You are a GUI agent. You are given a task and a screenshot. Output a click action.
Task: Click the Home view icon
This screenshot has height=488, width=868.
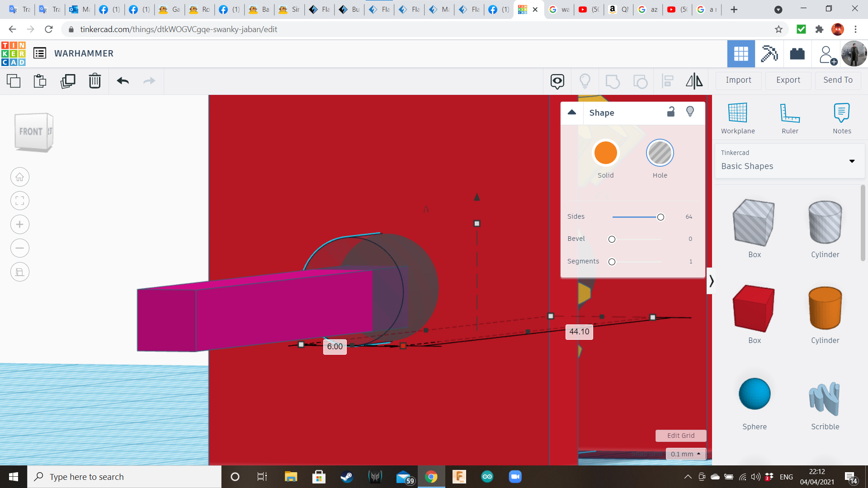coord(20,177)
